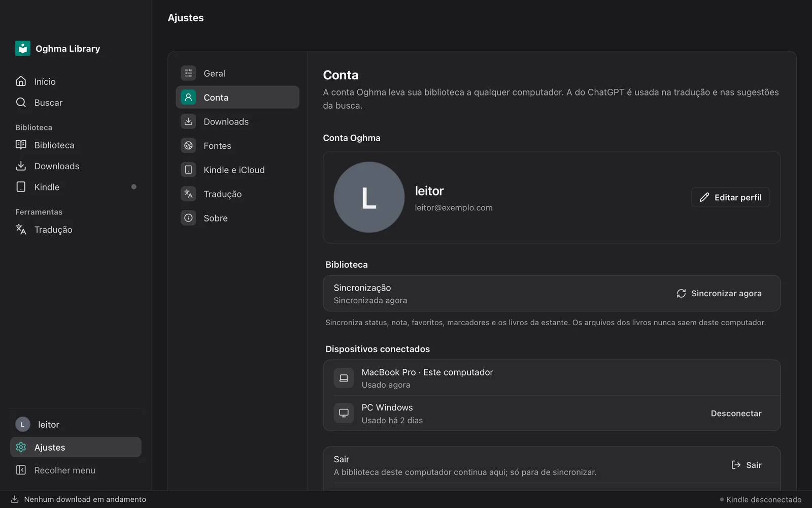Click the "Usado há 2 dias" text
The height and width of the screenshot is (508, 812).
[392, 420]
